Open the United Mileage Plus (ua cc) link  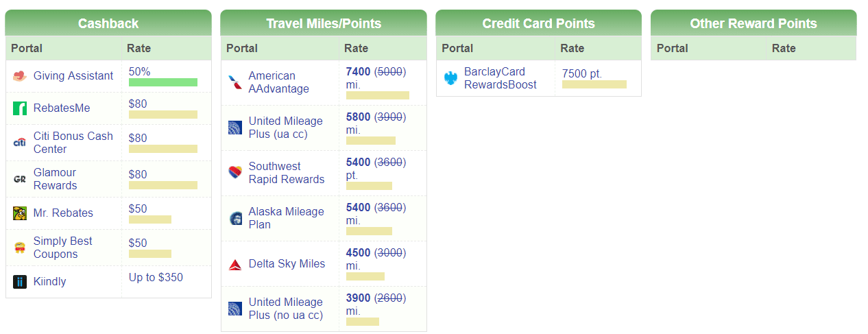pyautogui.click(x=285, y=128)
